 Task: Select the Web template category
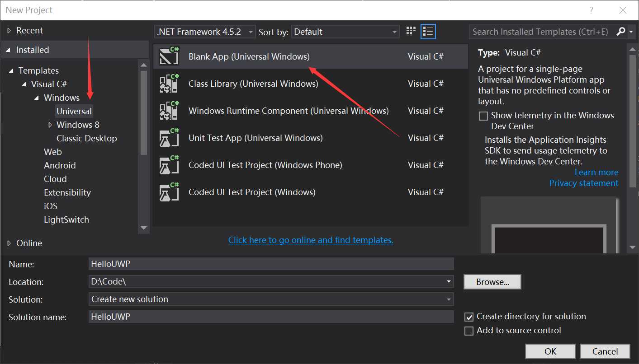53,152
